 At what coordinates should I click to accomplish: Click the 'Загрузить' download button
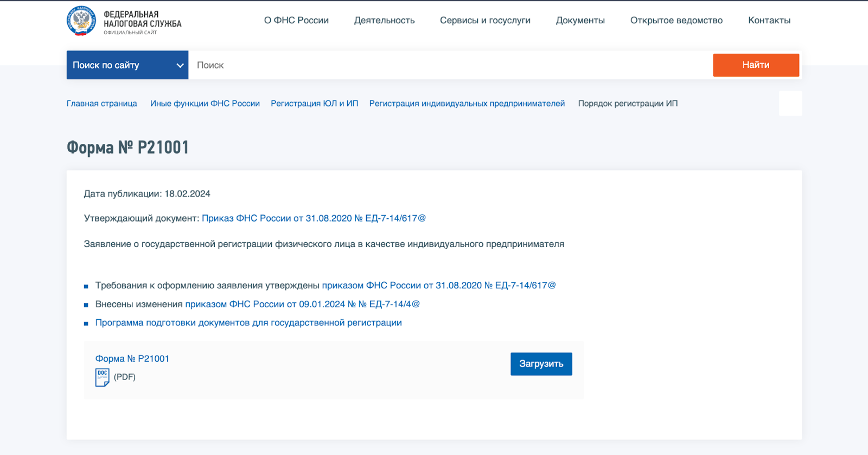pyautogui.click(x=541, y=364)
